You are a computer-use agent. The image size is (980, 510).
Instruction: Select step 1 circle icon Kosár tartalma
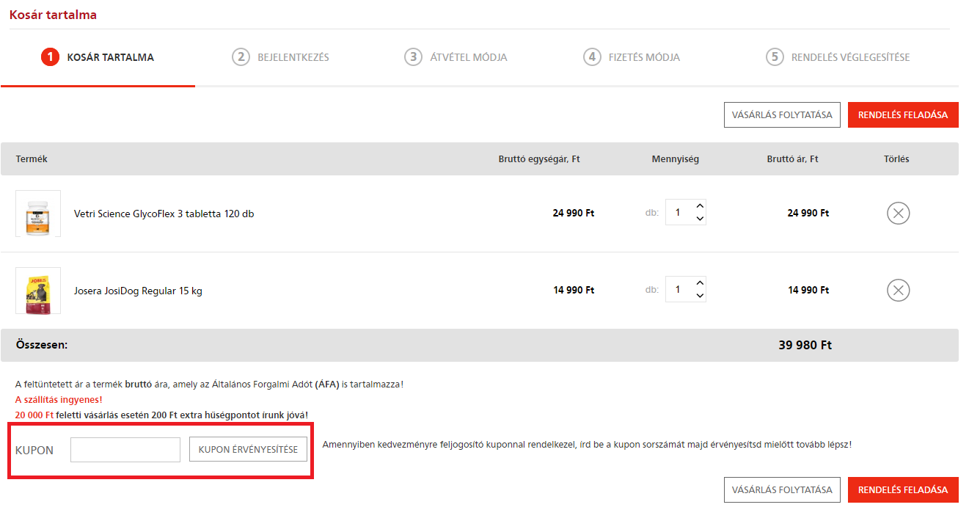[x=50, y=57]
